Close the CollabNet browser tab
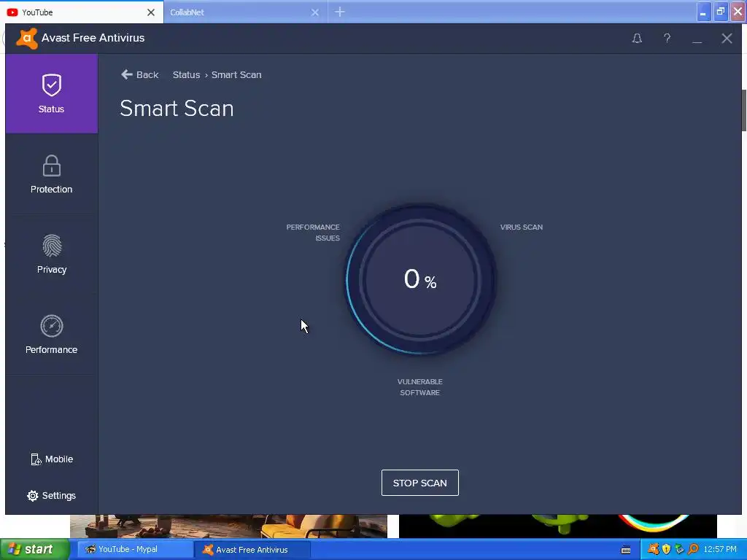This screenshot has width=747, height=560. click(x=315, y=12)
